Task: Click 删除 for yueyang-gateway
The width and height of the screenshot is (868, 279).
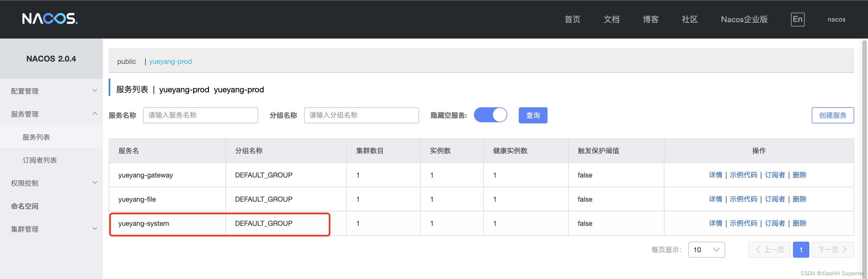Action: [x=799, y=175]
